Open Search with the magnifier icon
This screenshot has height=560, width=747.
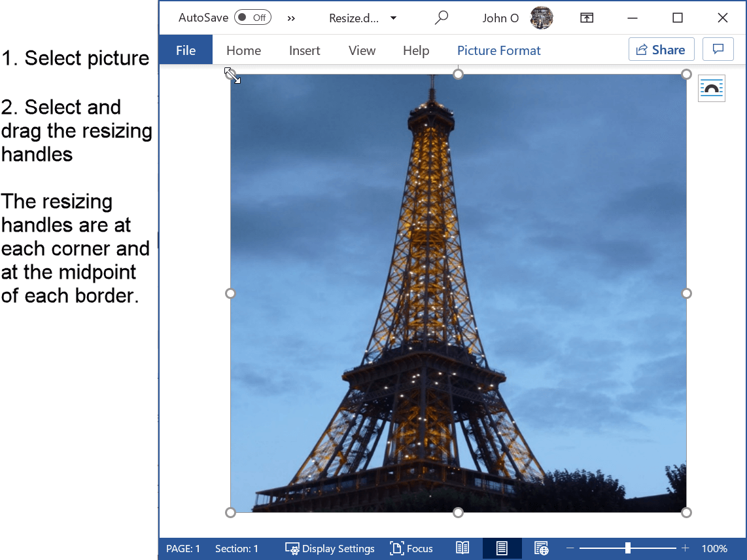[442, 18]
